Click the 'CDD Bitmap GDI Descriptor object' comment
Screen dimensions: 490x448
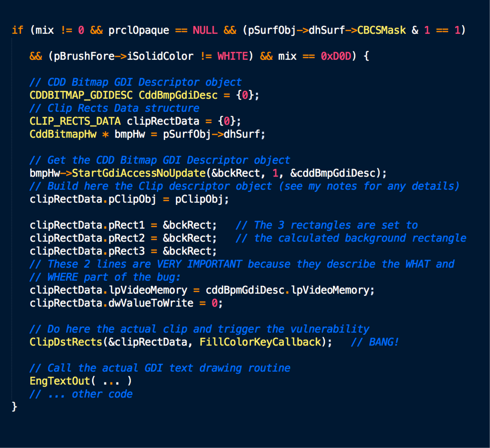[135, 82]
